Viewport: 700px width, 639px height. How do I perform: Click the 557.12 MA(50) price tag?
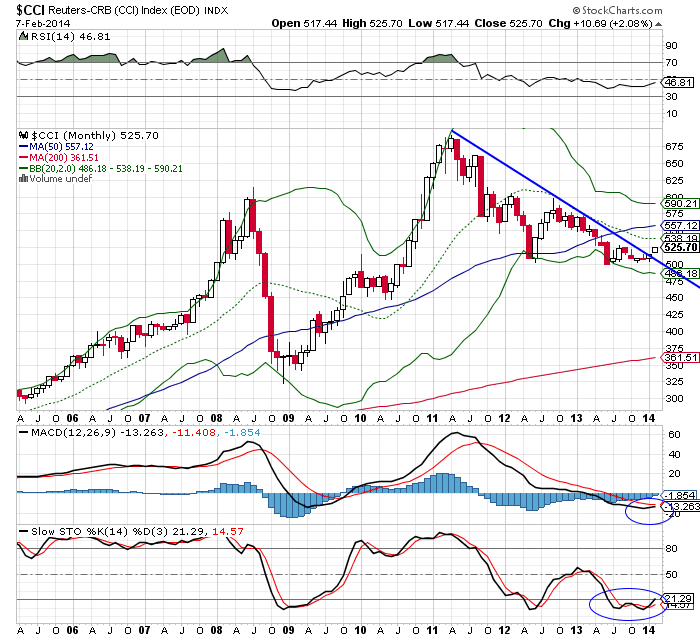(680, 226)
